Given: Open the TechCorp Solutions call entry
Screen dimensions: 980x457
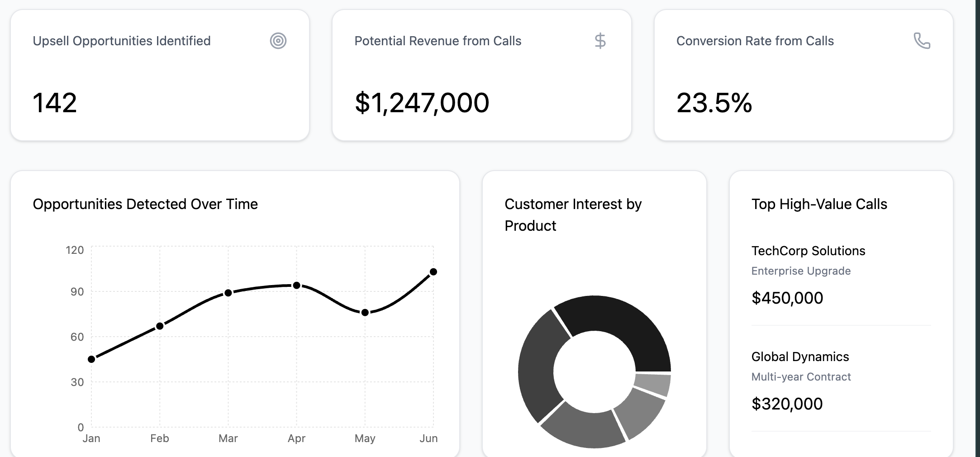Looking at the screenshot, I should (808, 251).
